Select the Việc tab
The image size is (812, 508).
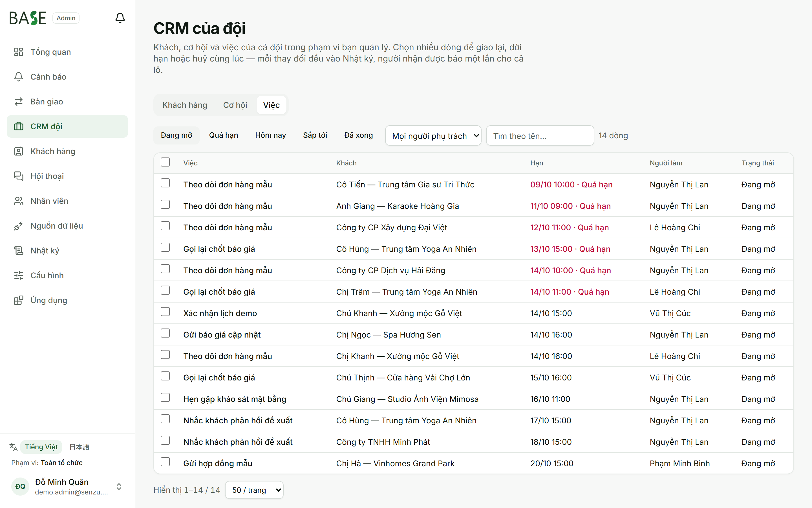(272, 105)
